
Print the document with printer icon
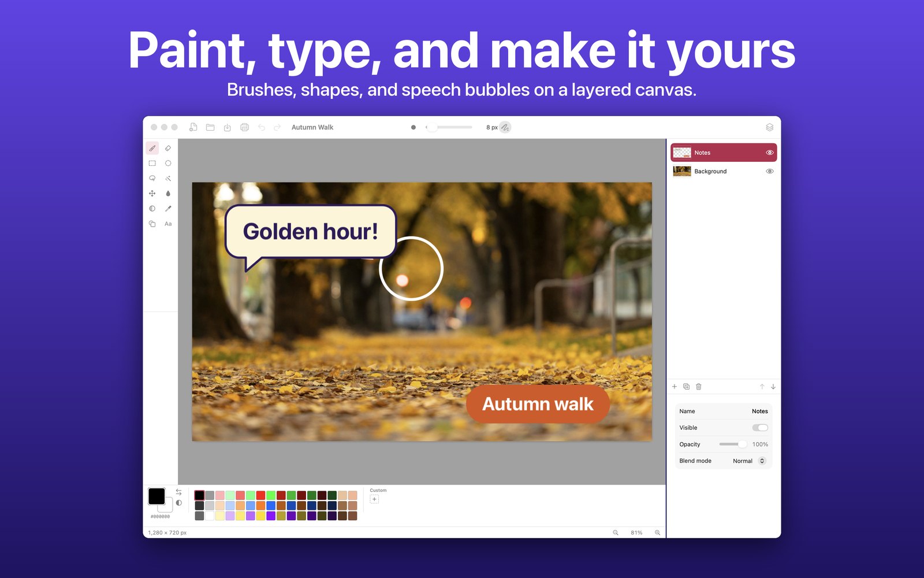point(244,127)
